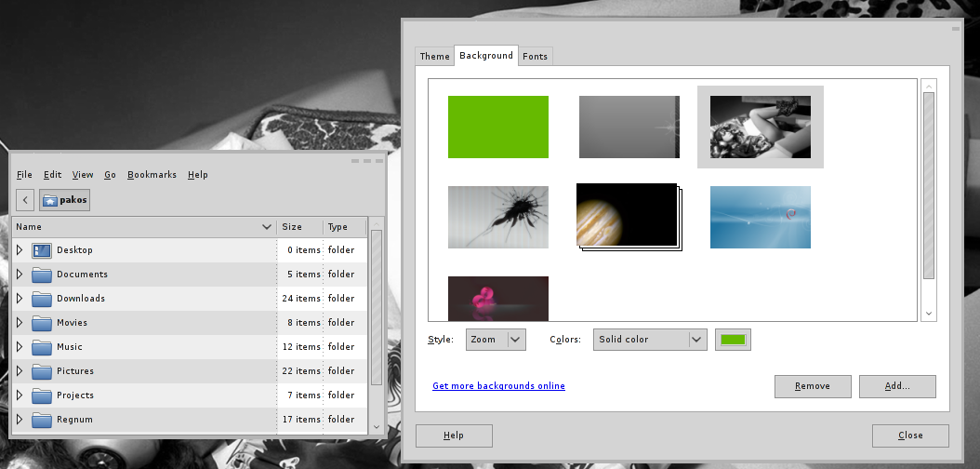Select the Music folder icon
Screen dimensions: 980x469
point(42,347)
